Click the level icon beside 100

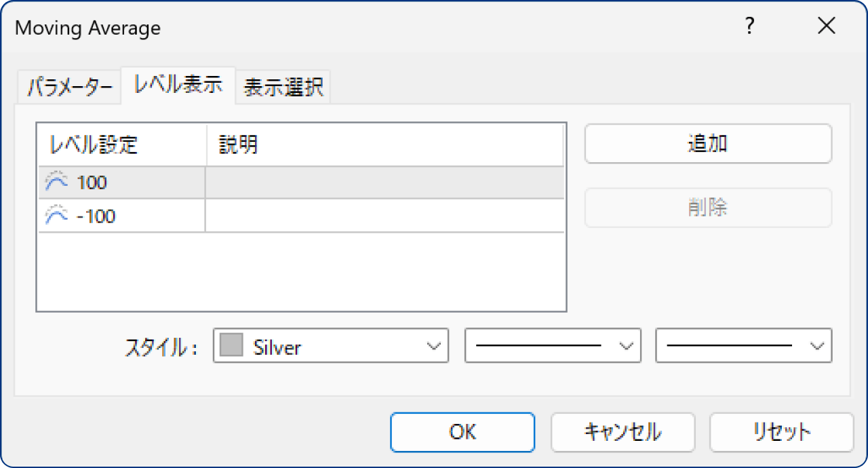(x=58, y=182)
